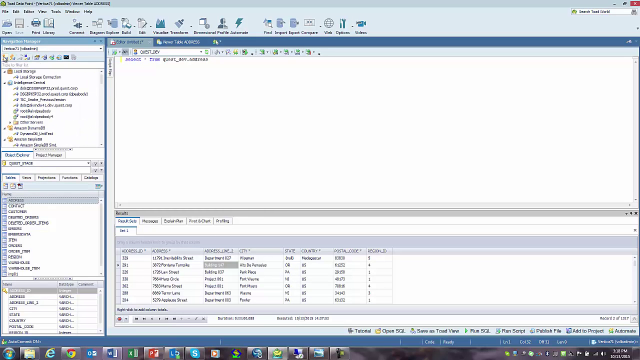Open the Compare tool
This screenshot has height=360, width=640.
tap(309, 27)
